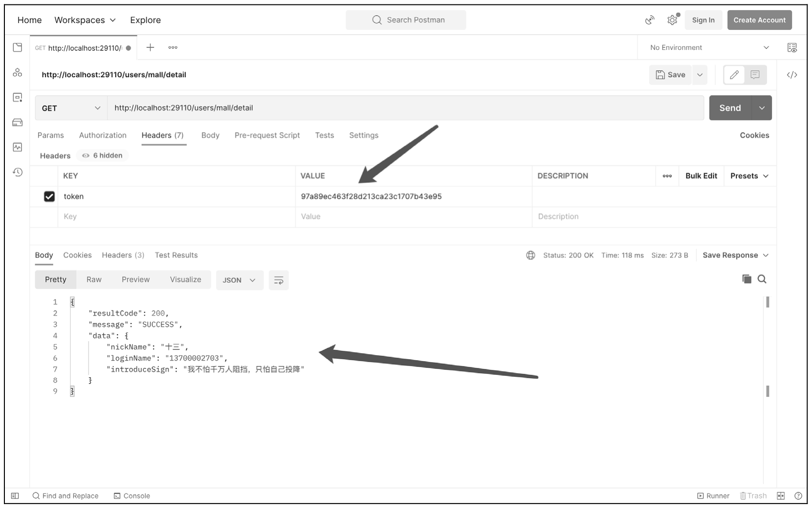Image resolution: width=812 pixels, height=508 pixels.
Task: Uncheck the token header checkbox
Action: tap(49, 196)
